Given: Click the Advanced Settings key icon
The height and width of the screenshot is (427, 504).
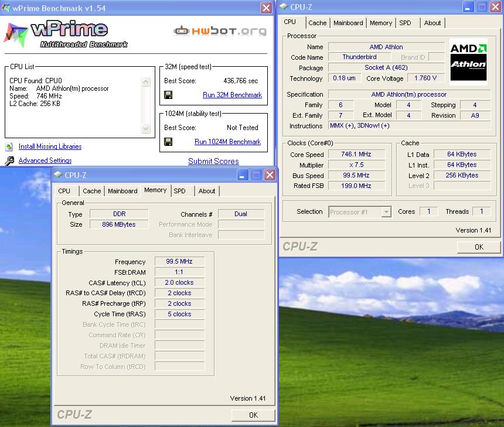Looking at the screenshot, I should (9, 160).
